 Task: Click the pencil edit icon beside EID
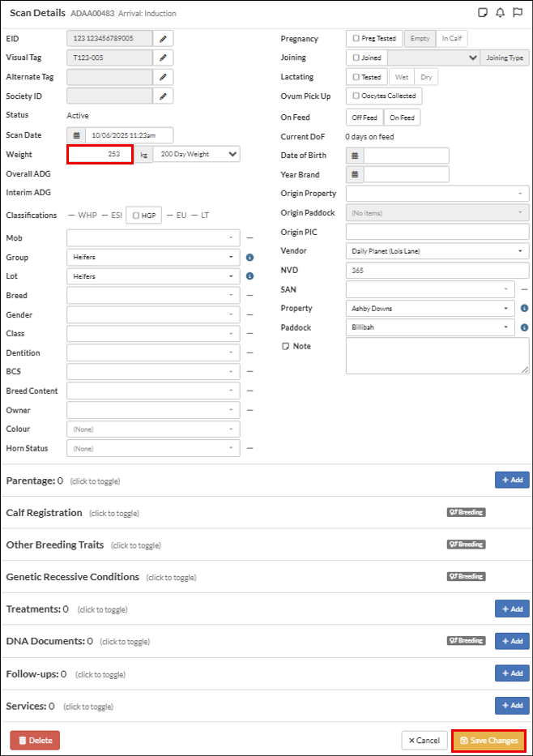(x=163, y=38)
